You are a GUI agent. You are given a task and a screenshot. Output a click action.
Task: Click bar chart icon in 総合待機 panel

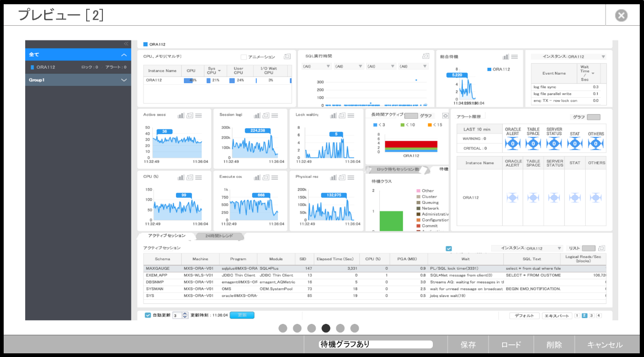(506, 57)
